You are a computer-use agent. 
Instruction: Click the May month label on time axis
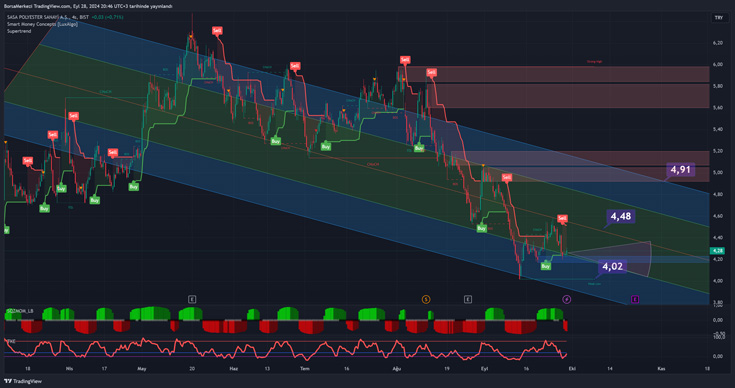(x=142, y=369)
